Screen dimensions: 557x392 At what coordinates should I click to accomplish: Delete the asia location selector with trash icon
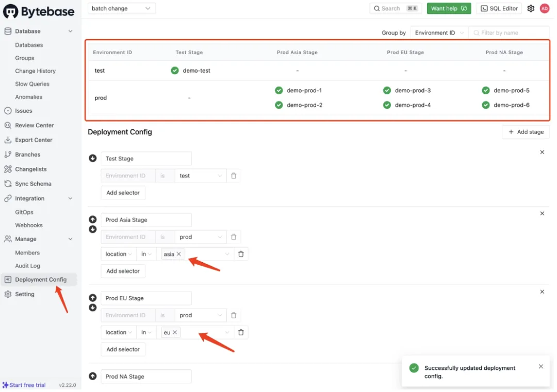coord(241,254)
